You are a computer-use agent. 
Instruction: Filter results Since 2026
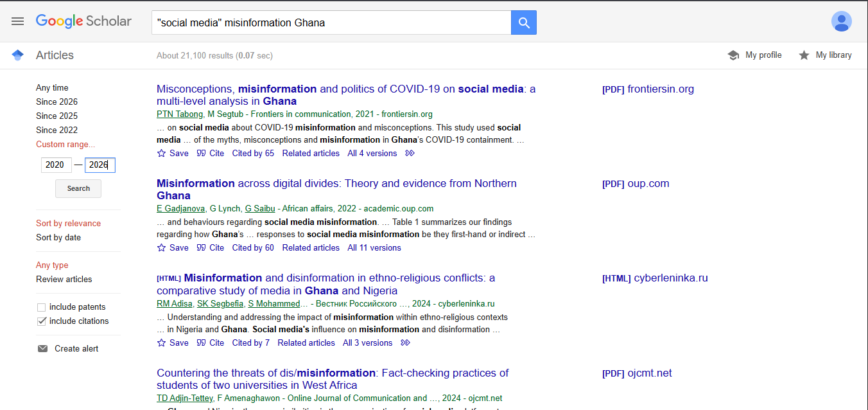coord(56,102)
